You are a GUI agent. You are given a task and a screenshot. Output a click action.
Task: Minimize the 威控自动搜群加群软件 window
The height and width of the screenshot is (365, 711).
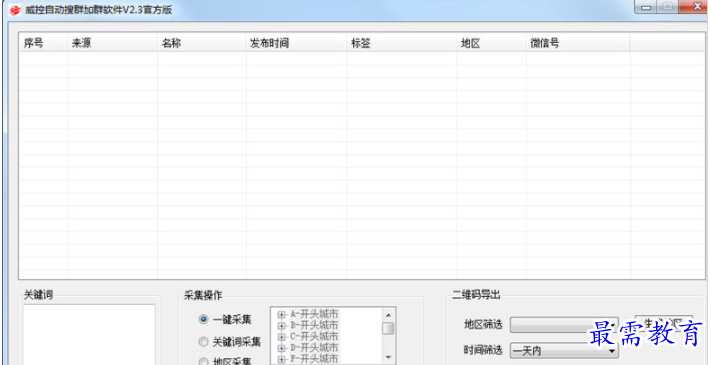tap(646, 7)
